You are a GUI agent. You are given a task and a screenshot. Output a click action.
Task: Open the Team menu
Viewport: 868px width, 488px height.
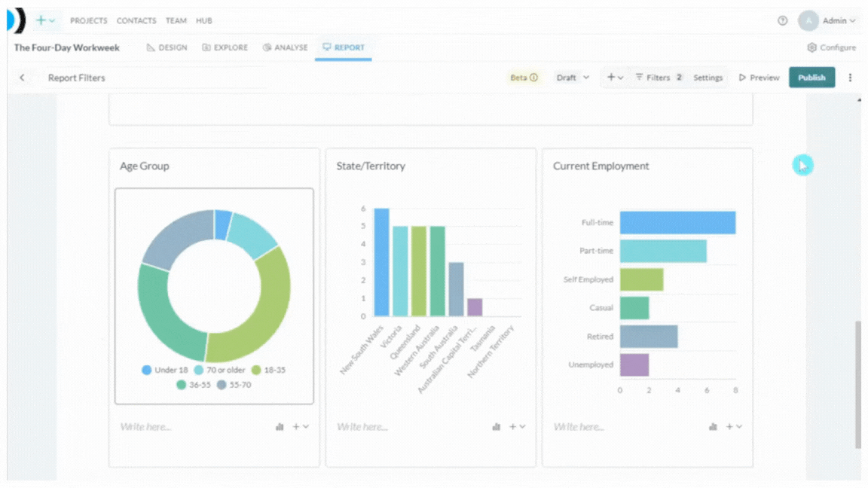coord(176,20)
